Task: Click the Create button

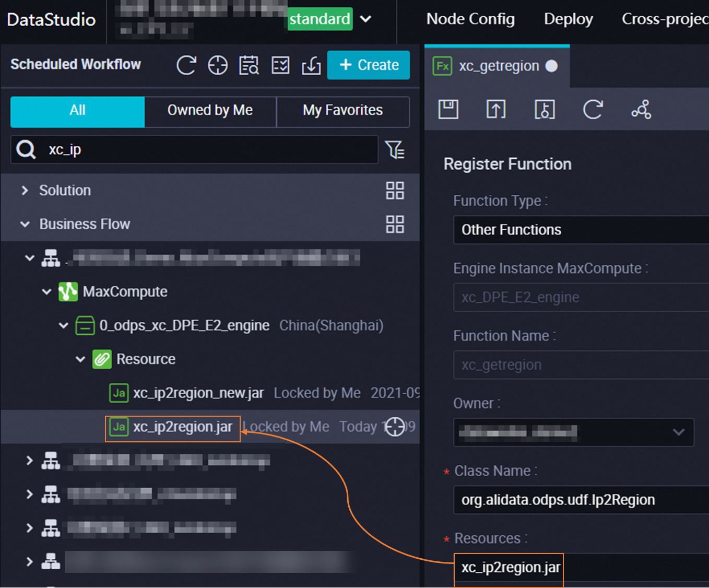Action: pos(369,65)
